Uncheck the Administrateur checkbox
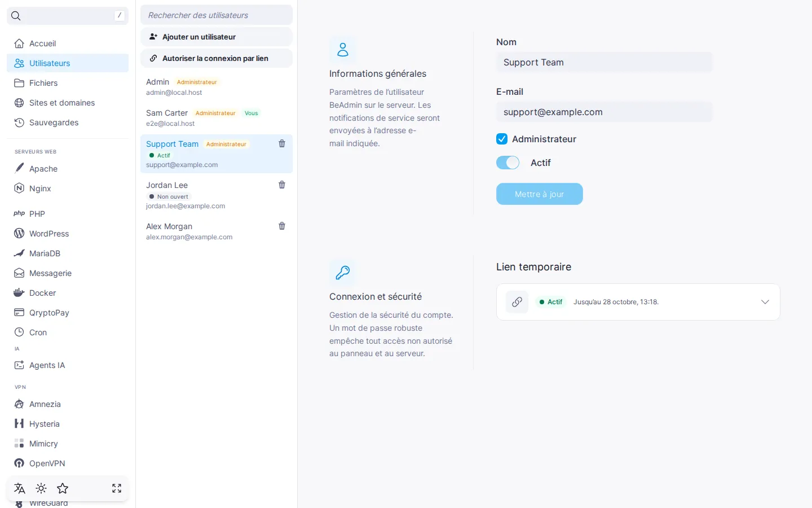 502,139
